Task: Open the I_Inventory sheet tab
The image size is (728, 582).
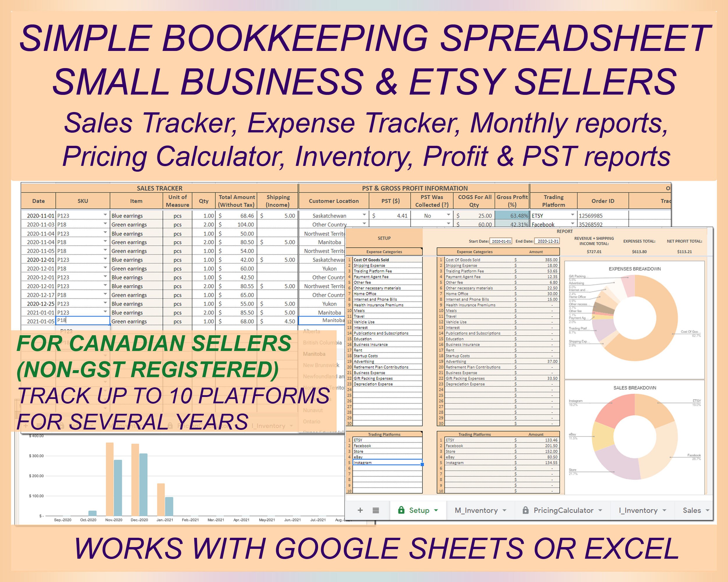Action: click(x=642, y=512)
